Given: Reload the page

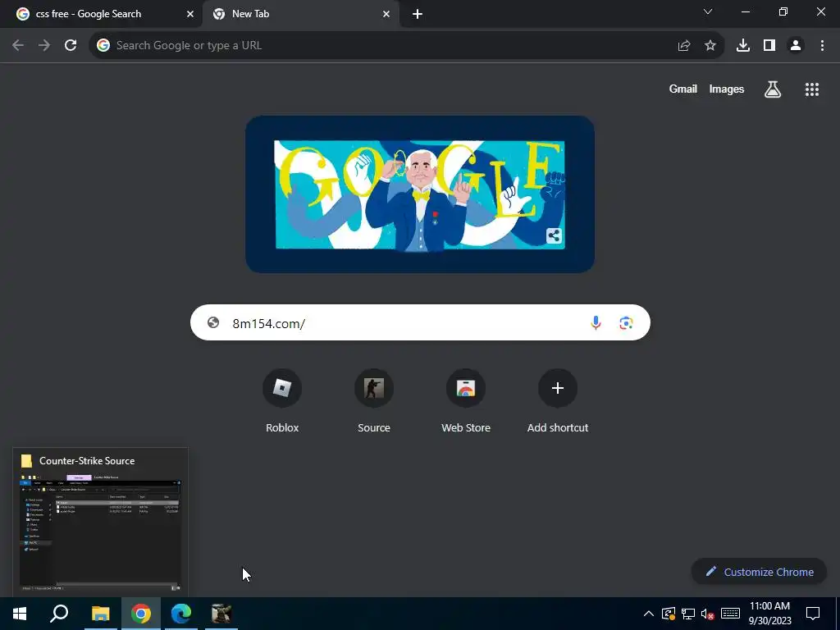Looking at the screenshot, I should pos(71,46).
